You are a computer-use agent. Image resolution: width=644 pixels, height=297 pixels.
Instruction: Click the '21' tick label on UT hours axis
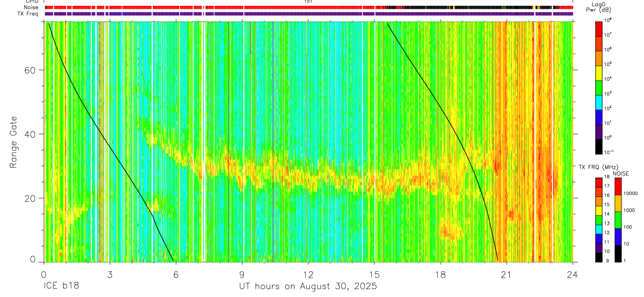tap(507, 274)
